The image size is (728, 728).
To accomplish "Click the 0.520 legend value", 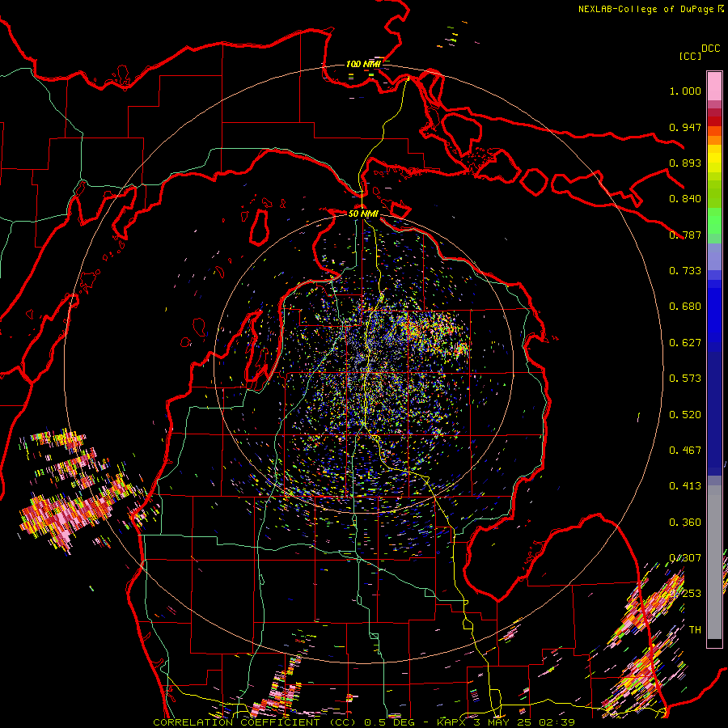I will (x=685, y=415).
